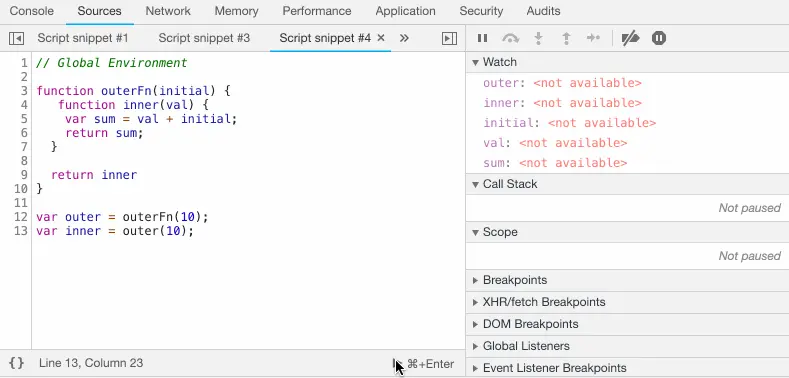789x378 pixels.
Task: Click the Step out icon
Action: click(x=567, y=38)
